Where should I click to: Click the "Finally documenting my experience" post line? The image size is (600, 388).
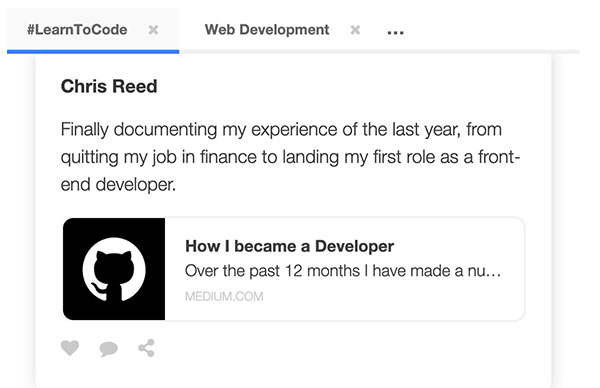tap(281, 129)
